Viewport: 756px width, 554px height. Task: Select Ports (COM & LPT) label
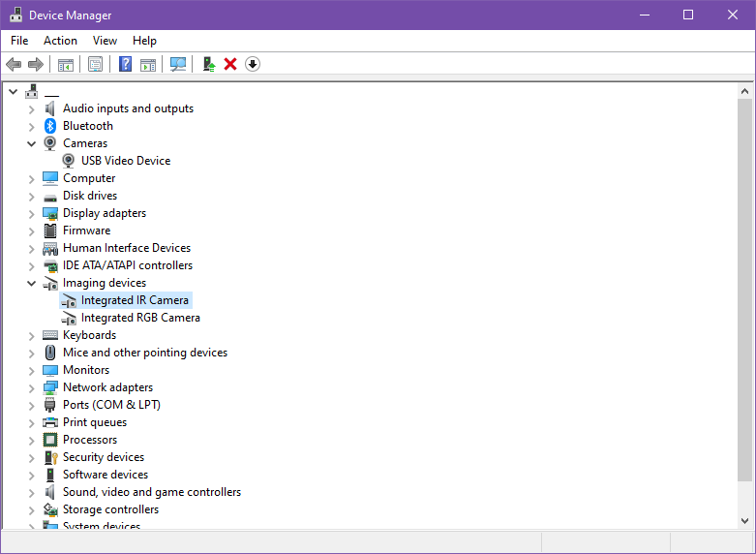click(111, 405)
